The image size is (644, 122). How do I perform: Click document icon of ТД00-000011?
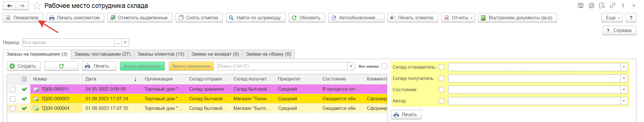pyautogui.click(x=36, y=89)
